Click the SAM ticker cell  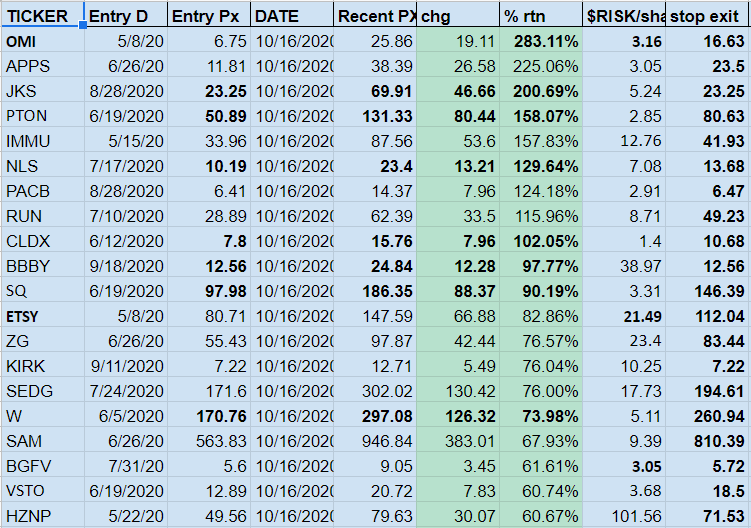coord(42,441)
